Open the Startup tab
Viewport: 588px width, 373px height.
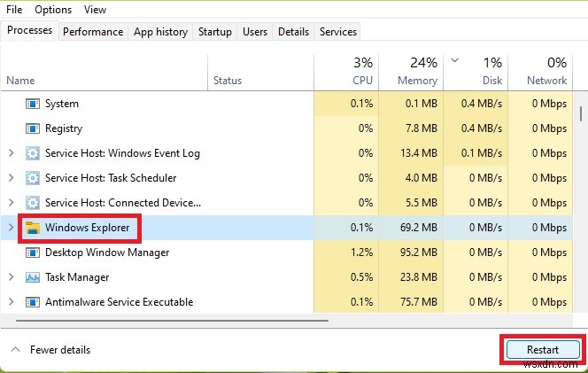coord(214,32)
